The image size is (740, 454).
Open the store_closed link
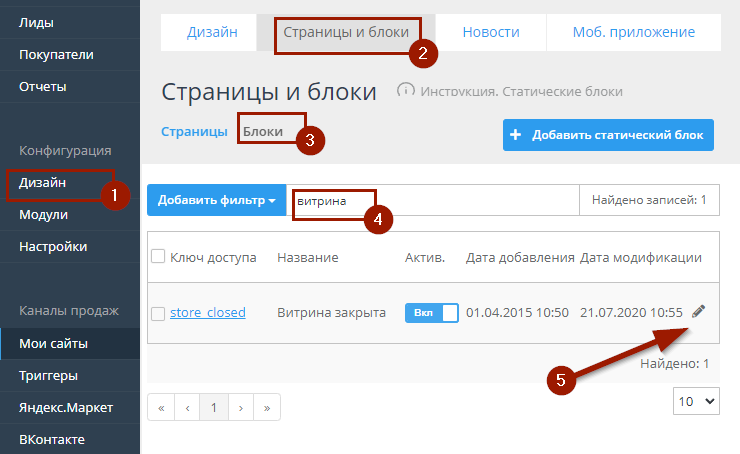207,312
